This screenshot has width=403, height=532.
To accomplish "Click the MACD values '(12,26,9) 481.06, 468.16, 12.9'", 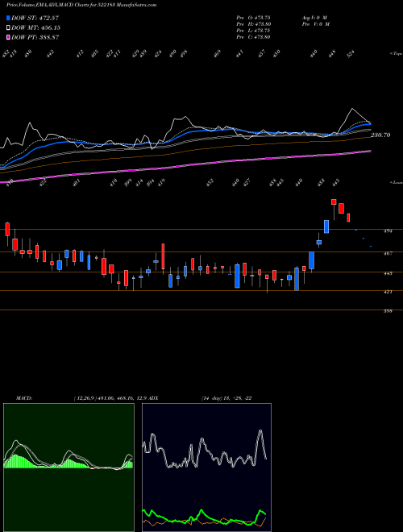I will (x=110, y=398).
